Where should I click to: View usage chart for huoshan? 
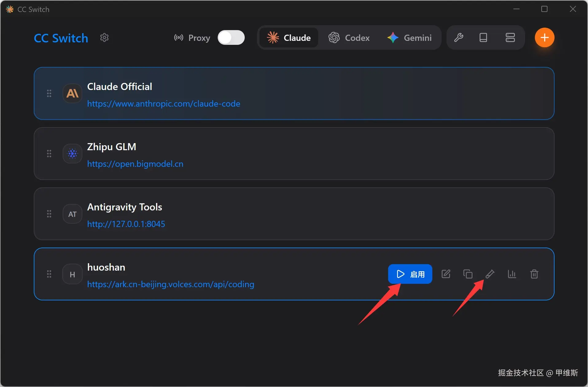(512, 274)
